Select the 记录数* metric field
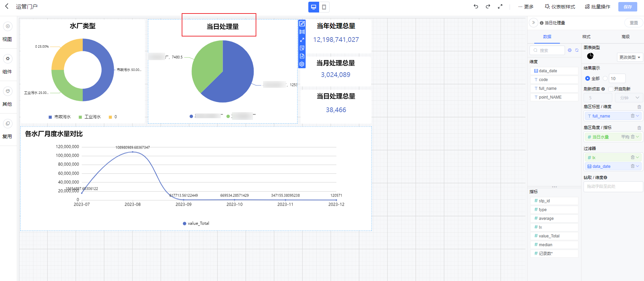 point(554,254)
